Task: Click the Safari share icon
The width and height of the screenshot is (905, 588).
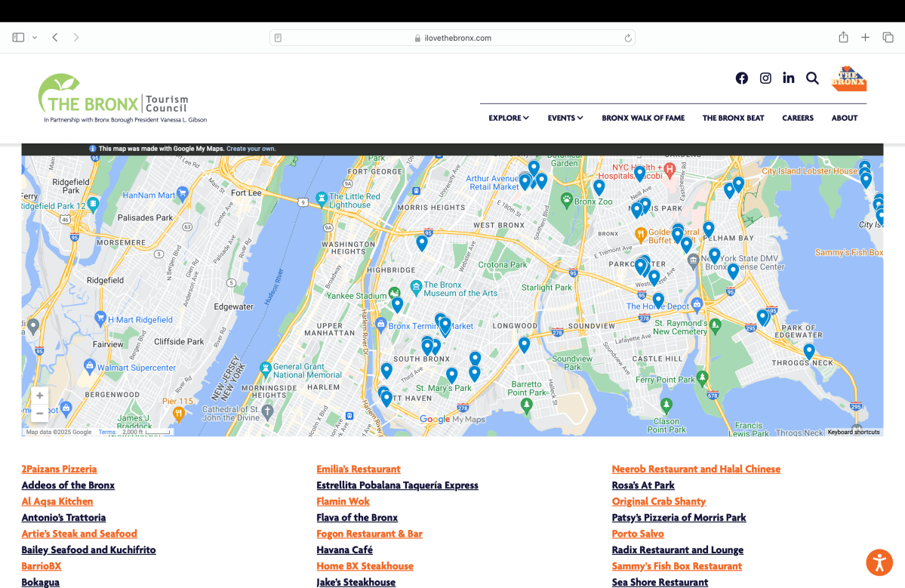Action: (843, 37)
